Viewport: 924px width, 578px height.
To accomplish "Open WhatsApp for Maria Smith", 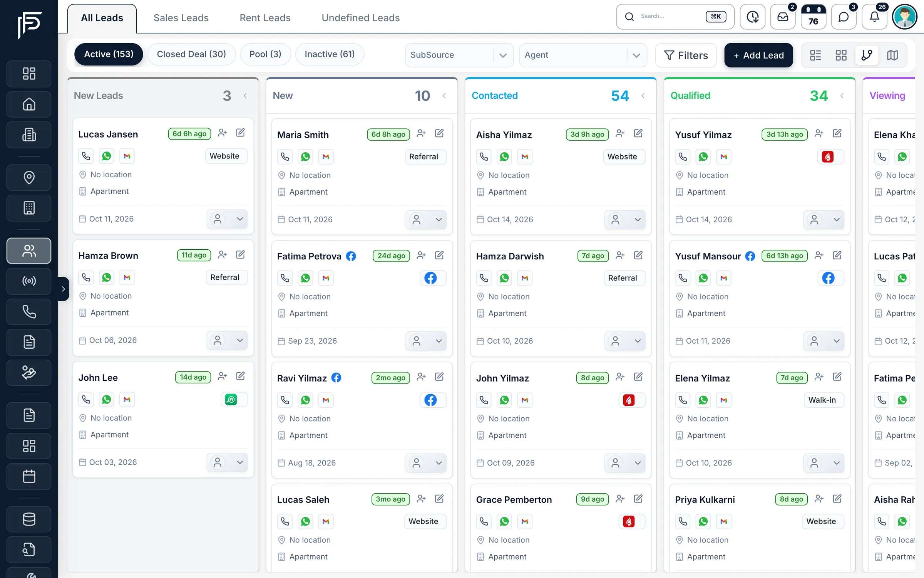I will click(305, 157).
